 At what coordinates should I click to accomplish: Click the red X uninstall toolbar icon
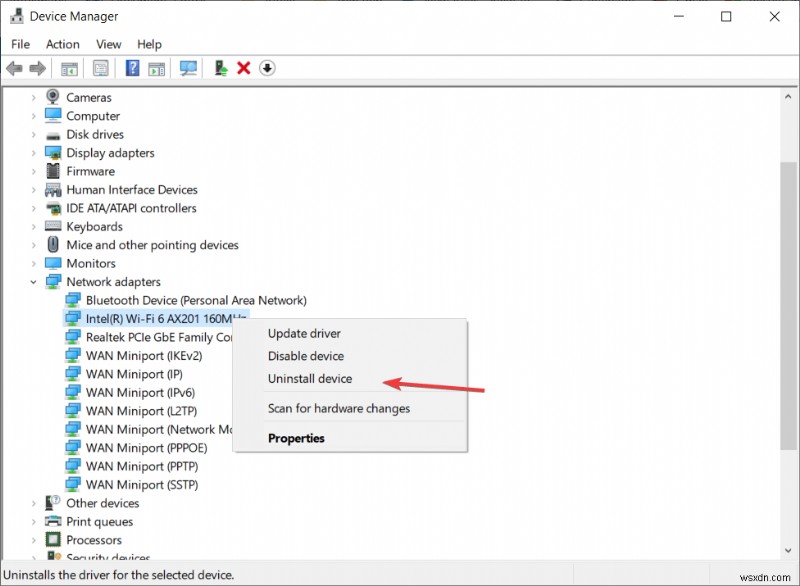pos(242,68)
